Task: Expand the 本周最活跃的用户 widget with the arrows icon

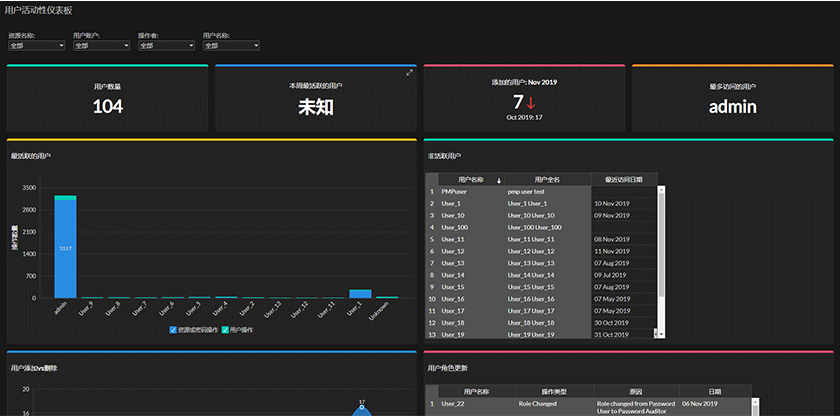Action: click(x=409, y=72)
